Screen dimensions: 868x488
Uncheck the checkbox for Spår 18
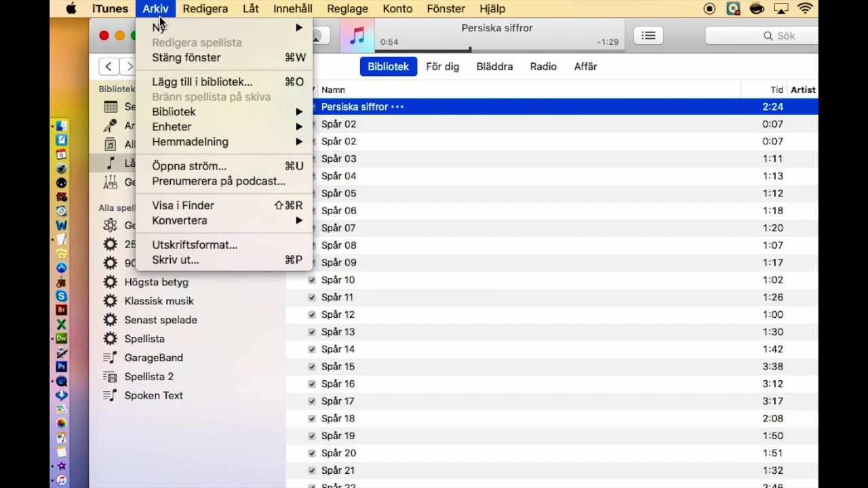point(312,418)
